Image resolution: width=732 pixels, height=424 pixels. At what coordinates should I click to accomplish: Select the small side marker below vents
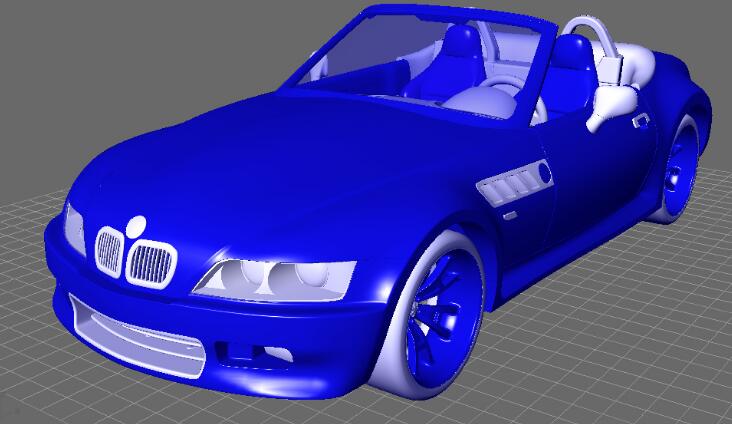coord(510,215)
